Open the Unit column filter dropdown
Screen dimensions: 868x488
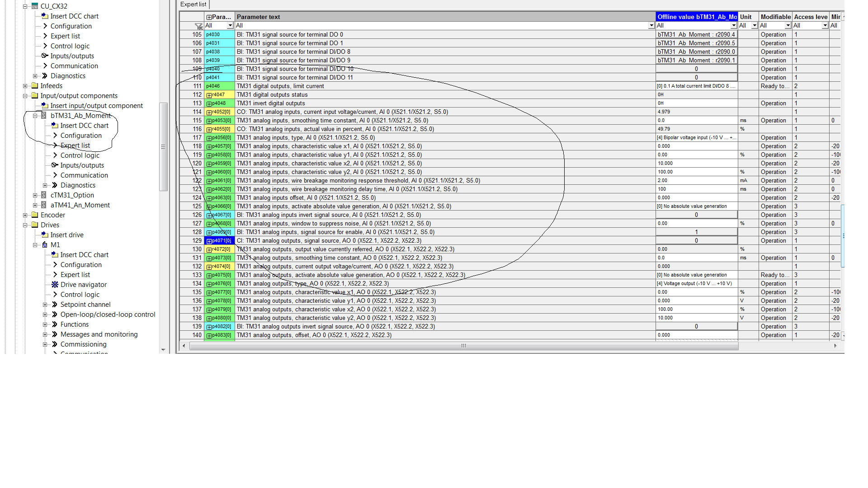[755, 26]
